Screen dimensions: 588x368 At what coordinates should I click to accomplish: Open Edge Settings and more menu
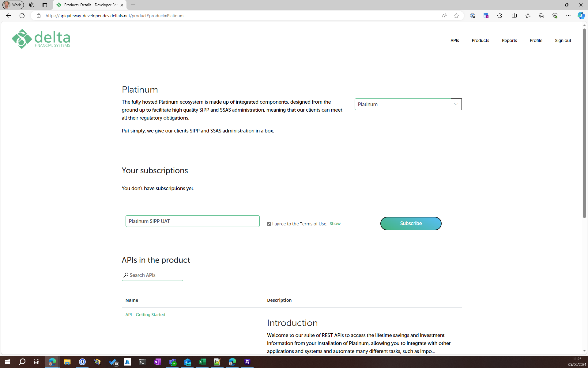click(568, 16)
